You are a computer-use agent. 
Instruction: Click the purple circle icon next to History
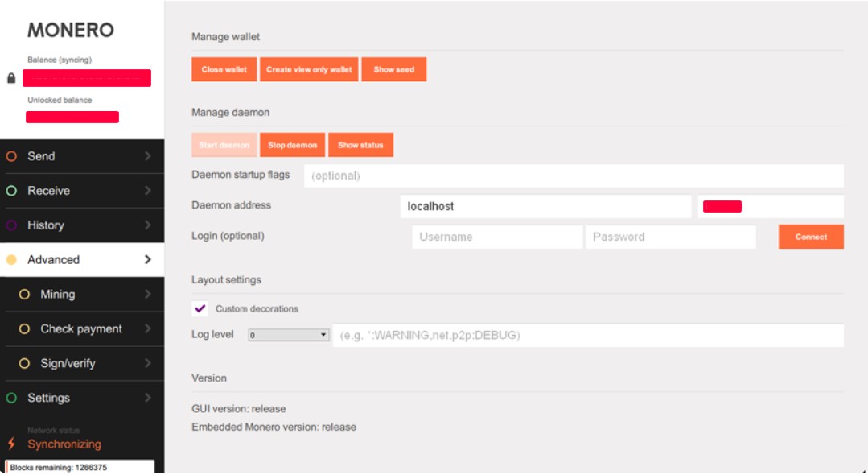(11, 225)
